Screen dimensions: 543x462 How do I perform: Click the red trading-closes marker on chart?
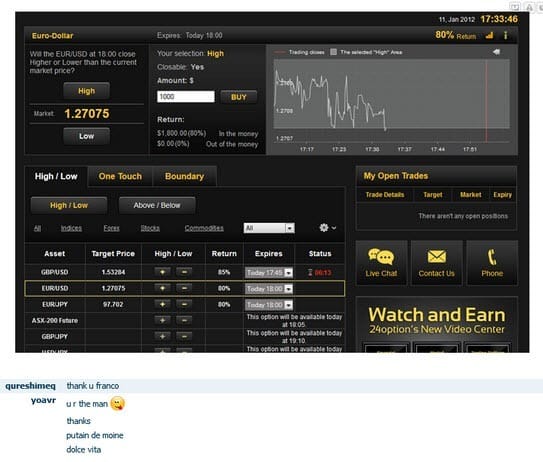[x=486, y=100]
